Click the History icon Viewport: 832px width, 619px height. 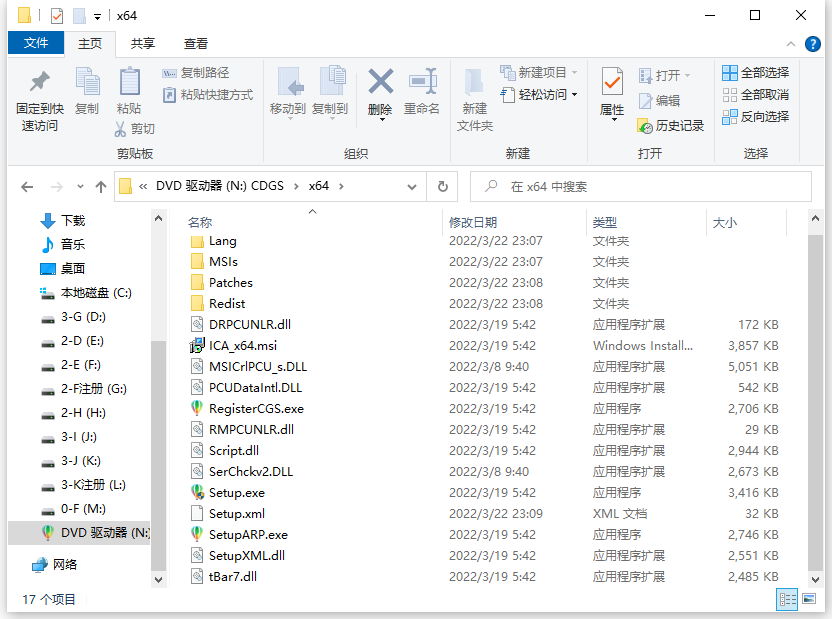(x=645, y=126)
